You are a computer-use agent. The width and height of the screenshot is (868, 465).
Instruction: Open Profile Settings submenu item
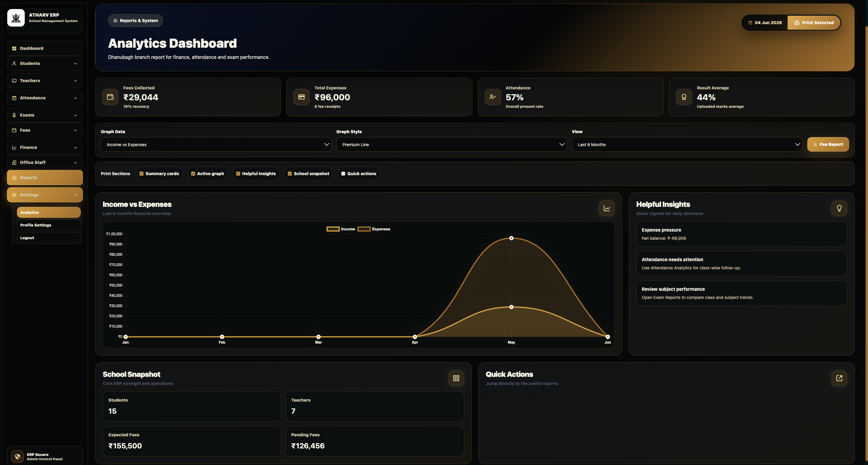click(49, 225)
